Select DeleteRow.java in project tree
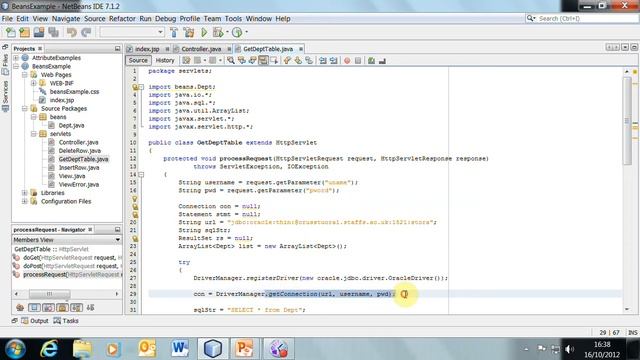The width and height of the screenshot is (640, 360). pyautogui.click(x=79, y=151)
